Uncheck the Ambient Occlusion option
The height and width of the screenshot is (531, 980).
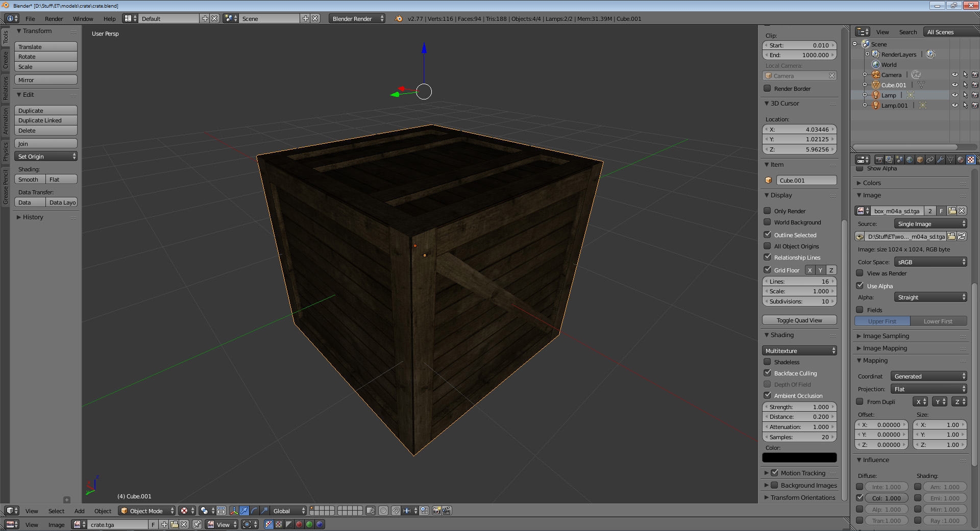coord(767,395)
